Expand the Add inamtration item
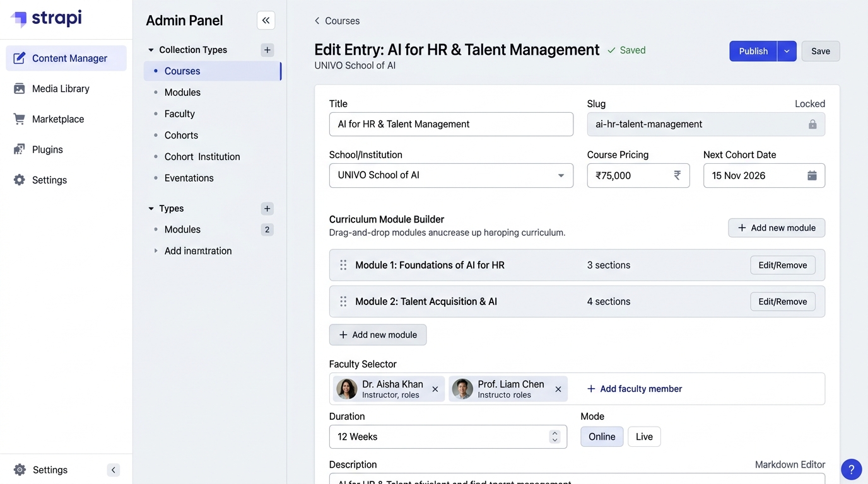Image resolution: width=868 pixels, height=484 pixels. coord(156,251)
